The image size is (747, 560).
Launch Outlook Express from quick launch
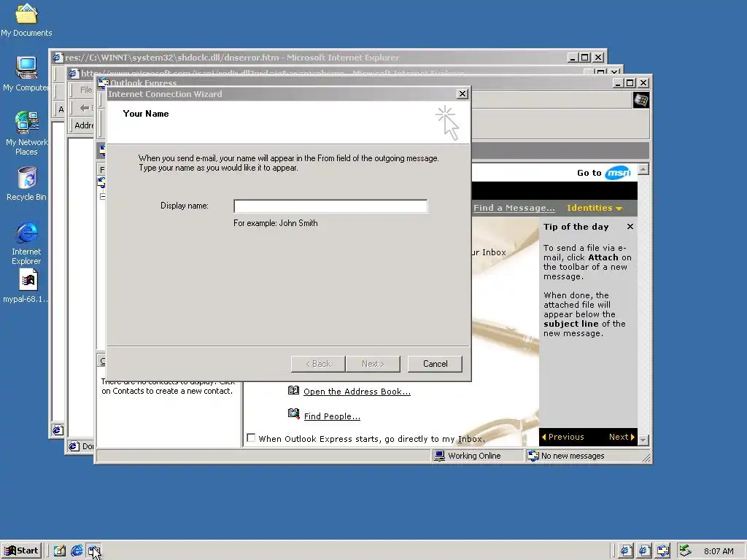(93, 551)
